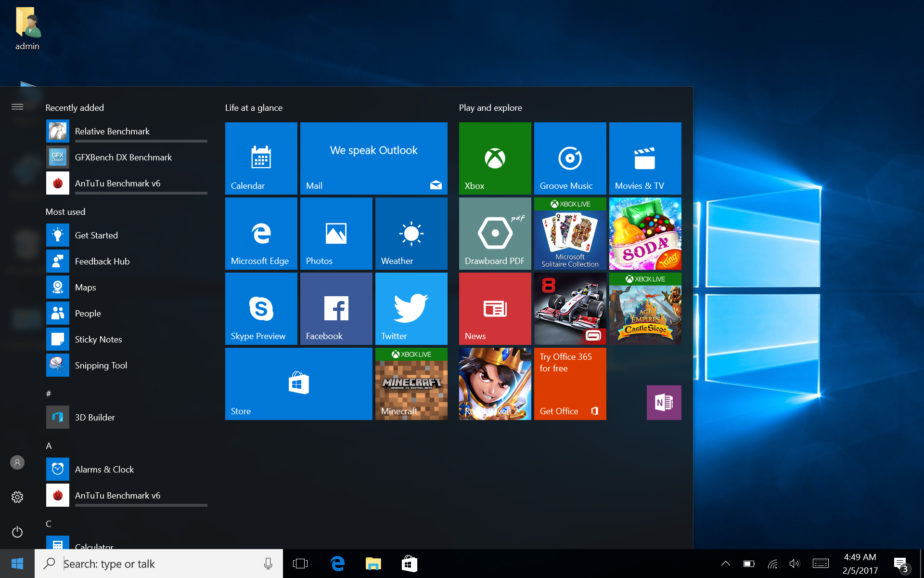This screenshot has width=924, height=578.
Task: Open Movies & TV tile
Action: click(645, 158)
